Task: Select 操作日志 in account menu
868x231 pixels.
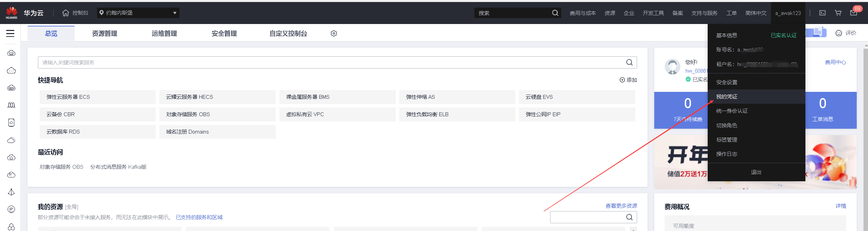Action: tap(756, 154)
